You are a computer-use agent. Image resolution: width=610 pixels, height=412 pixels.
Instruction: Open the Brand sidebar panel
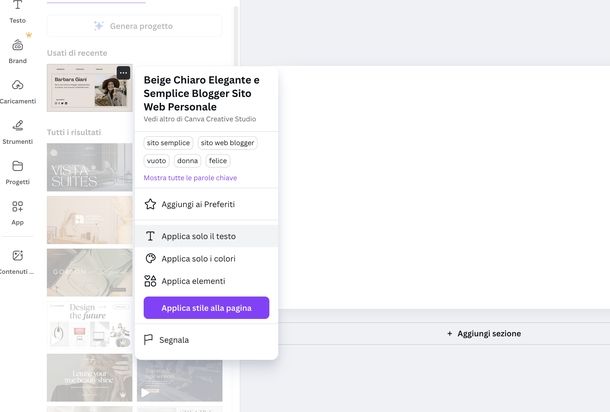(18, 52)
